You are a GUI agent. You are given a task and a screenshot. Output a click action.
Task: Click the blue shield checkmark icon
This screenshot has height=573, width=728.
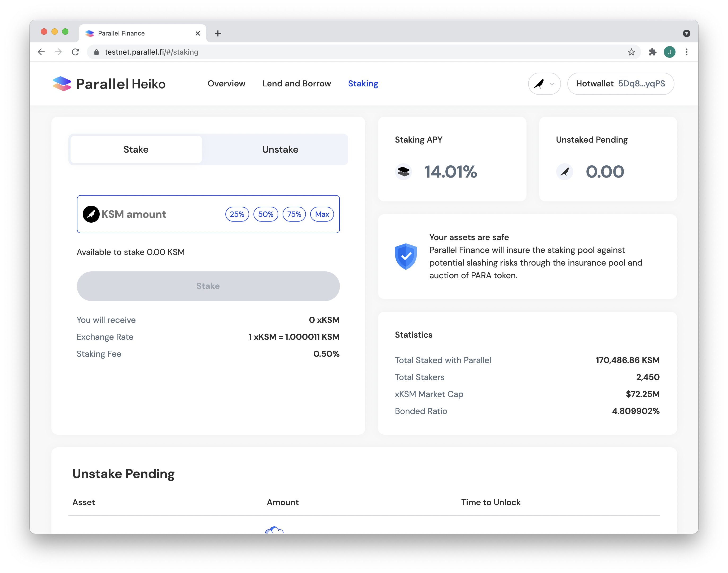tap(406, 257)
